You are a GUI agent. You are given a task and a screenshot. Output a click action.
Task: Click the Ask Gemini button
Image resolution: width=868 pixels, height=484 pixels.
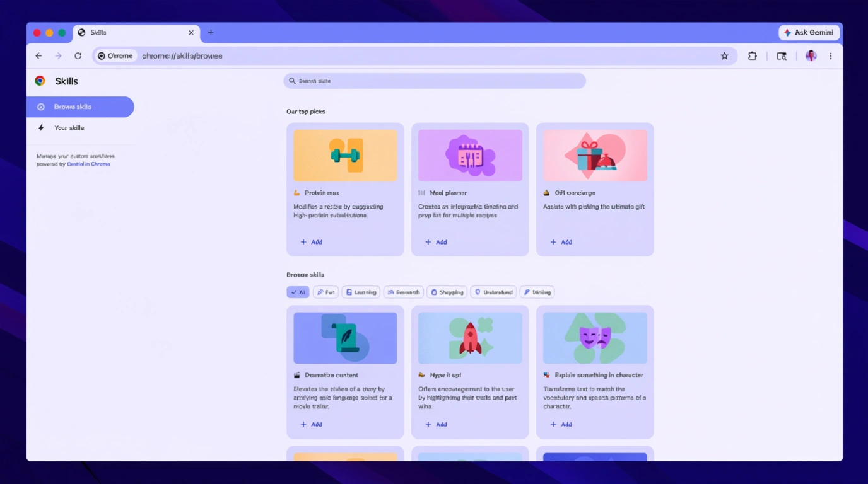pyautogui.click(x=809, y=33)
